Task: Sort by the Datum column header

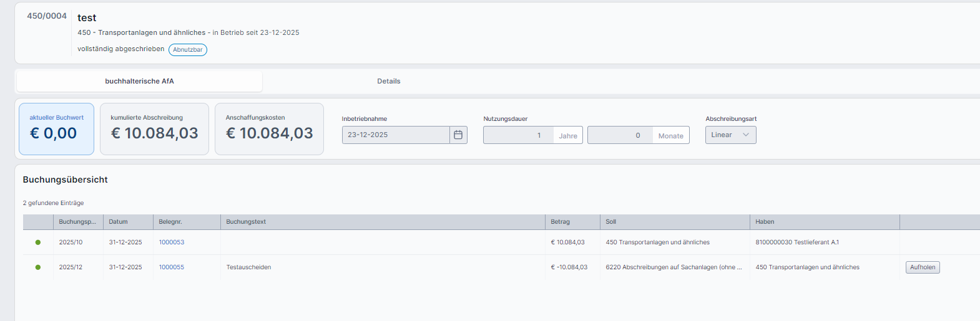Action: pos(119,222)
